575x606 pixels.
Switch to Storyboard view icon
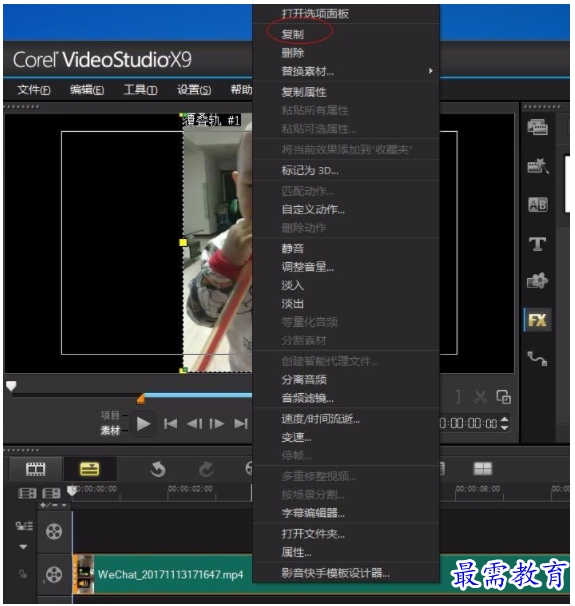click(36, 469)
